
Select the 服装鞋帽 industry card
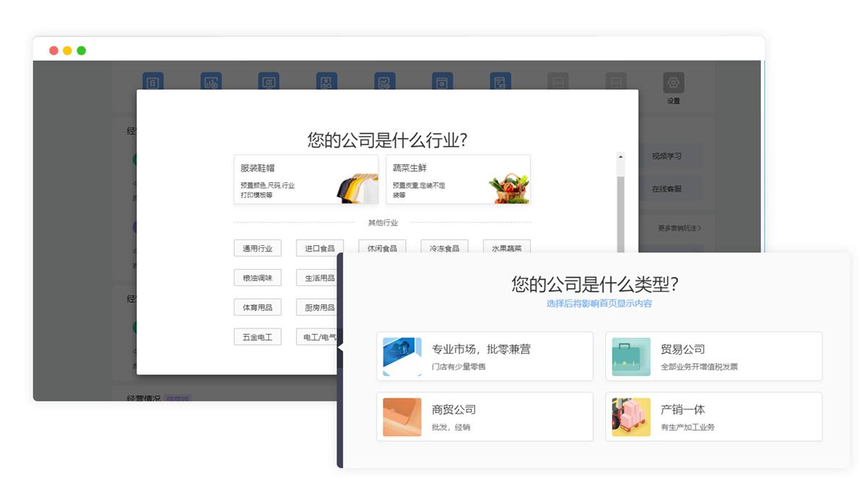[306, 179]
